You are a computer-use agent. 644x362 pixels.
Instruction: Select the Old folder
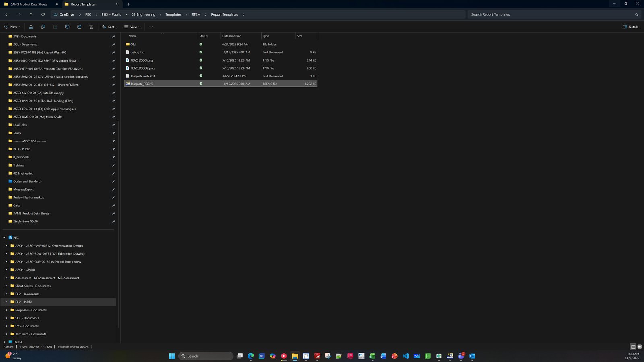click(221, 44)
